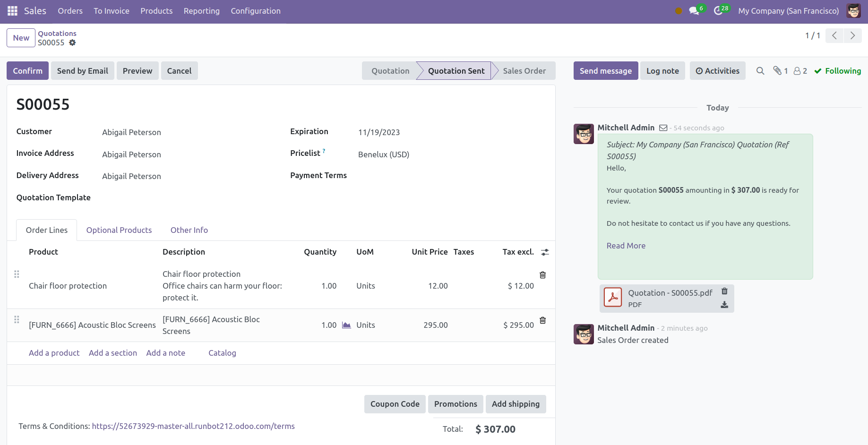Viewport: 868px width, 445px height.
Task: Click the paperclip attachments icon
Action: [x=778, y=71]
